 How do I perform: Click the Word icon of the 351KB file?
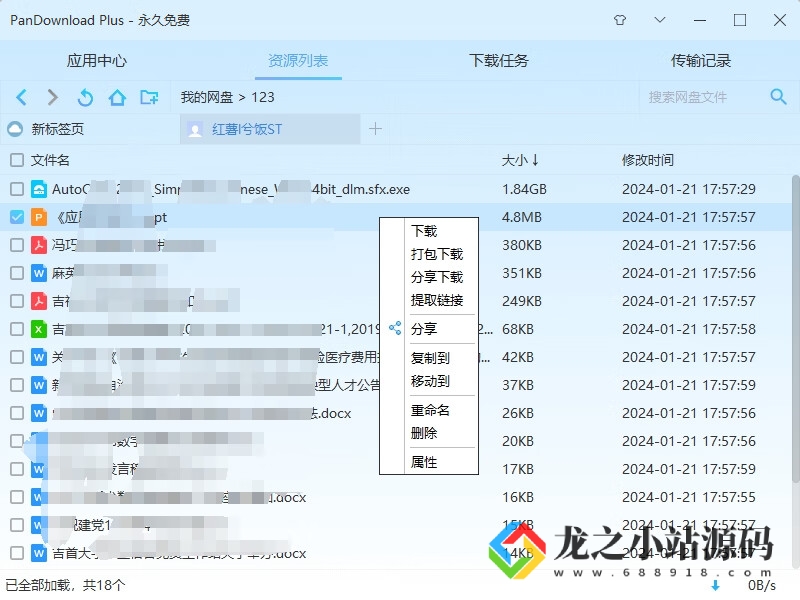click(x=39, y=273)
